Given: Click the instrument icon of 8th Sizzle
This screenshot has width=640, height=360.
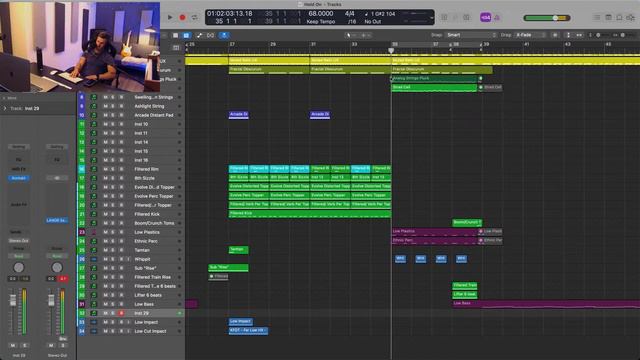Looking at the screenshot, I should [94, 178].
